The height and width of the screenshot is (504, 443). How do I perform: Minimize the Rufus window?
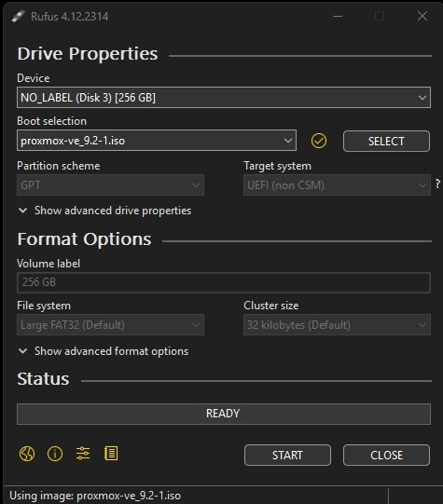(338, 16)
